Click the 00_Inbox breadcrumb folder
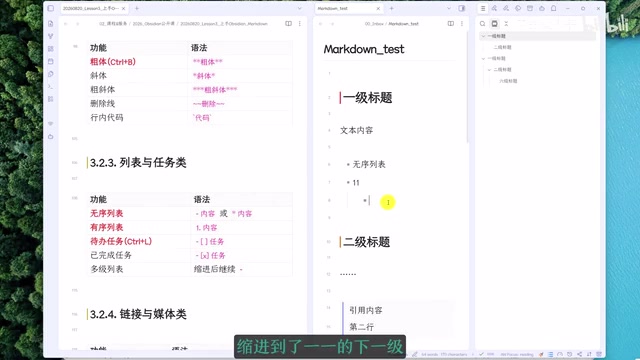The image size is (640, 360). pyautogui.click(x=374, y=24)
